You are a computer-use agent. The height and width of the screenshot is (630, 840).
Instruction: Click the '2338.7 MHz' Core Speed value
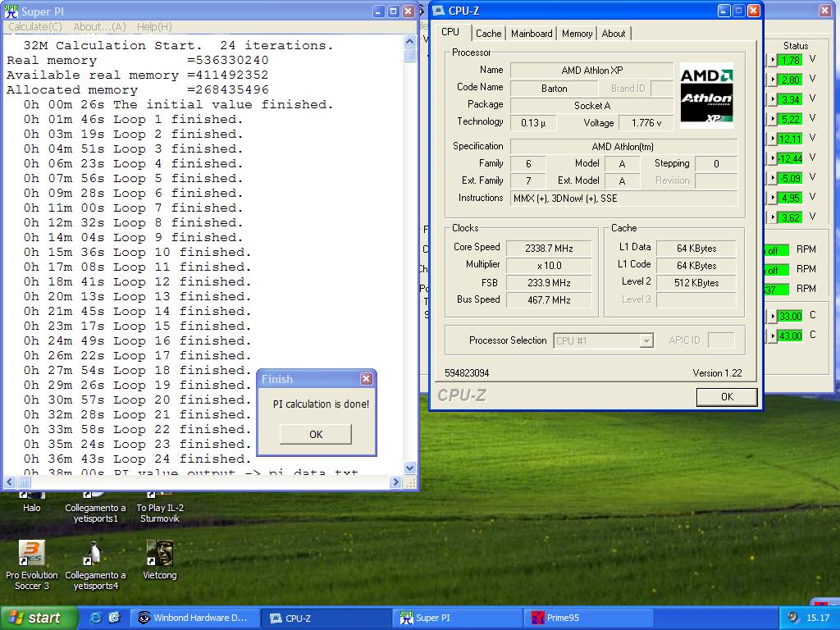[549, 249]
